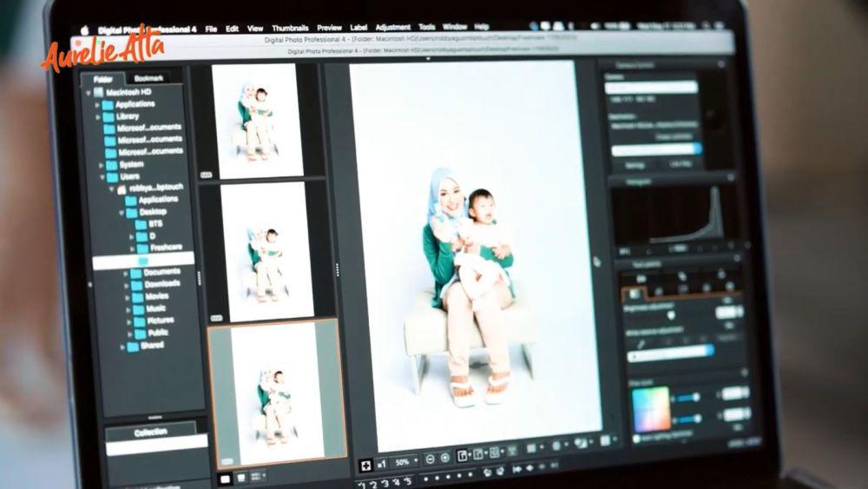Switch to multi-image preview layout

(x=495, y=453)
